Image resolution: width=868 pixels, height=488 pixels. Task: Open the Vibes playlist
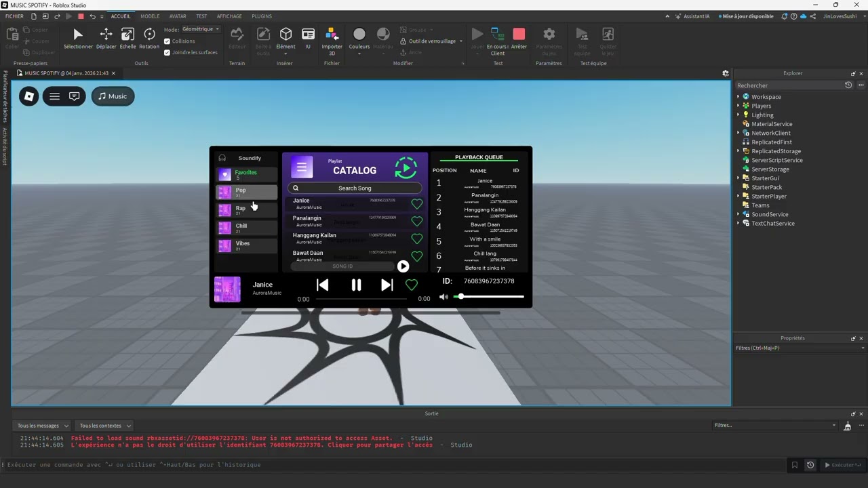click(x=246, y=245)
